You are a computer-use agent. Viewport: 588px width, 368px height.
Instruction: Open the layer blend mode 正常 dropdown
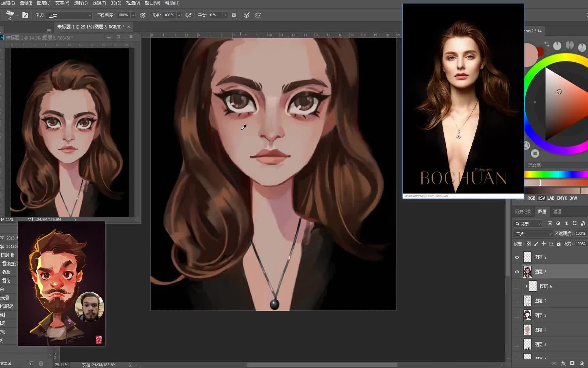533,234
